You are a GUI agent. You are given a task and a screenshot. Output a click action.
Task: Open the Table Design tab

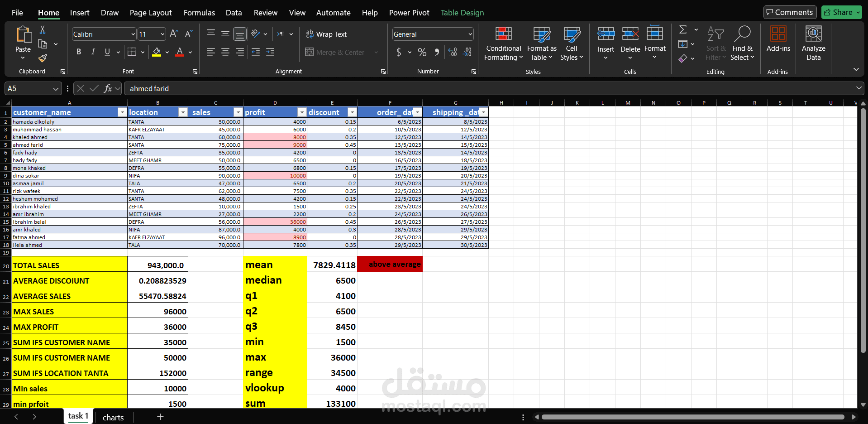(462, 13)
